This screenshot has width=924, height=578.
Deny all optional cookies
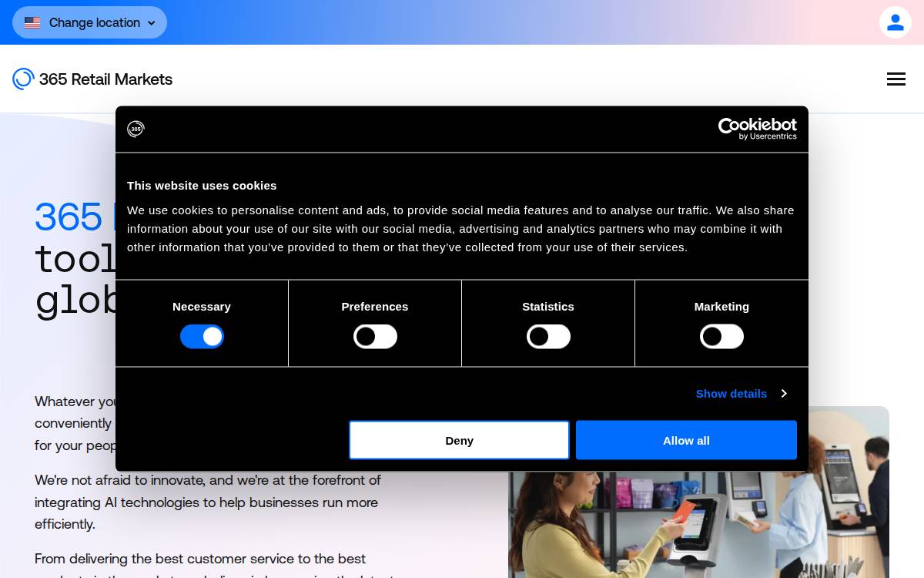(459, 440)
